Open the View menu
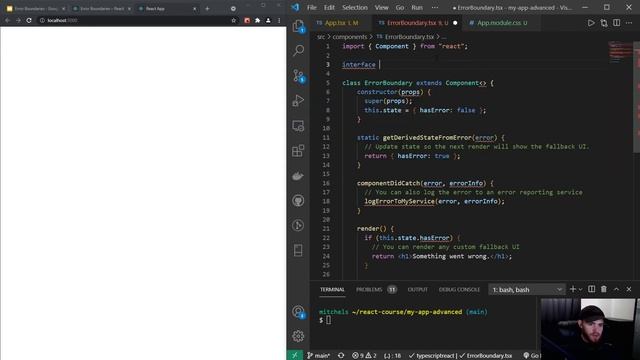This screenshot has height=360, width=640. tap(382, 7)
